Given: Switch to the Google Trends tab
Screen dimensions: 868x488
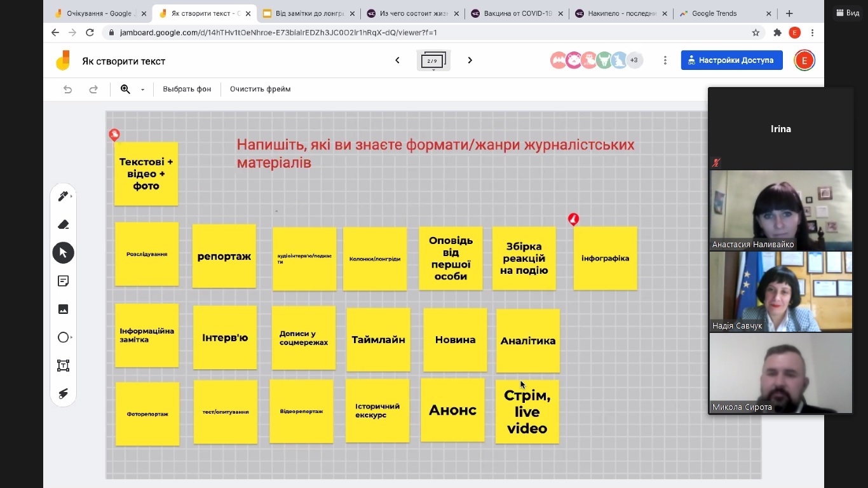Looking at the screenshot, I should tap(726, 13).
